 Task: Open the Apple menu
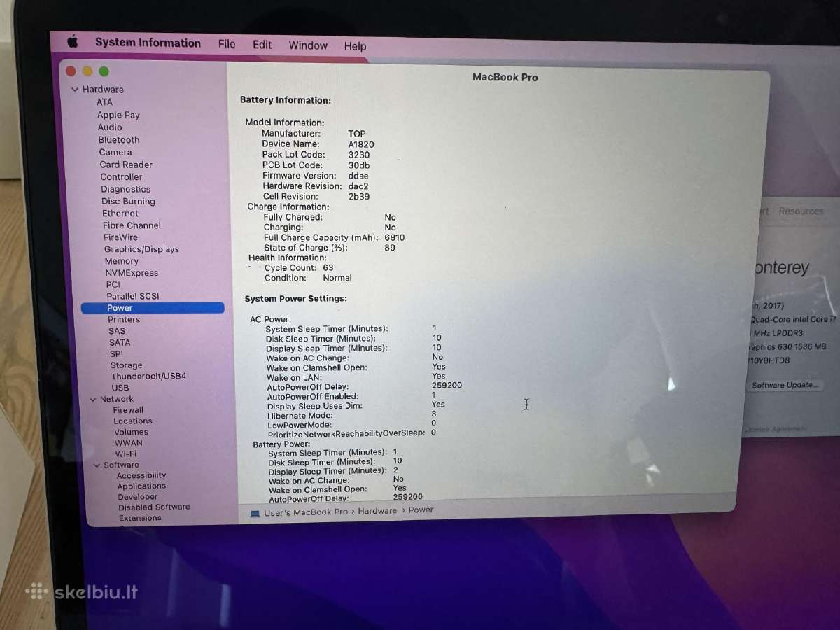[x=72, y=42]
